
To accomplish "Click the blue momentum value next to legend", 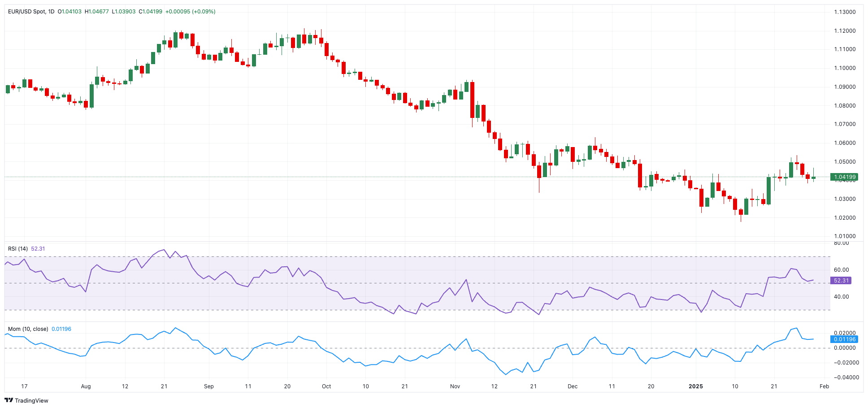I will pos(61,329).
